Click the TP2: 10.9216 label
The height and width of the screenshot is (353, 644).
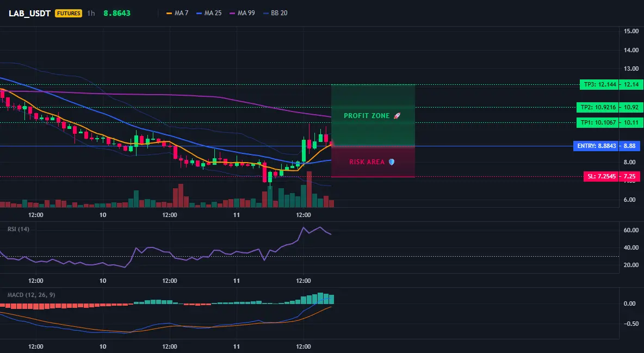pos(598,107)
